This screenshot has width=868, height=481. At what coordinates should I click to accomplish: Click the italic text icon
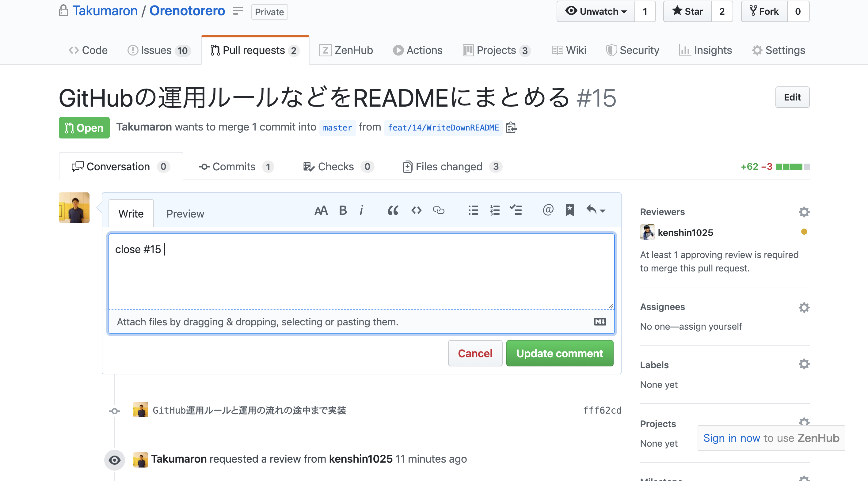(361, 210)
